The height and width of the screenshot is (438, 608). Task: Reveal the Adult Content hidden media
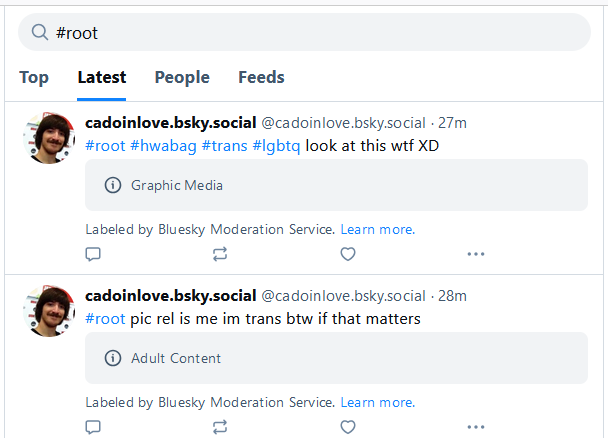336,358
